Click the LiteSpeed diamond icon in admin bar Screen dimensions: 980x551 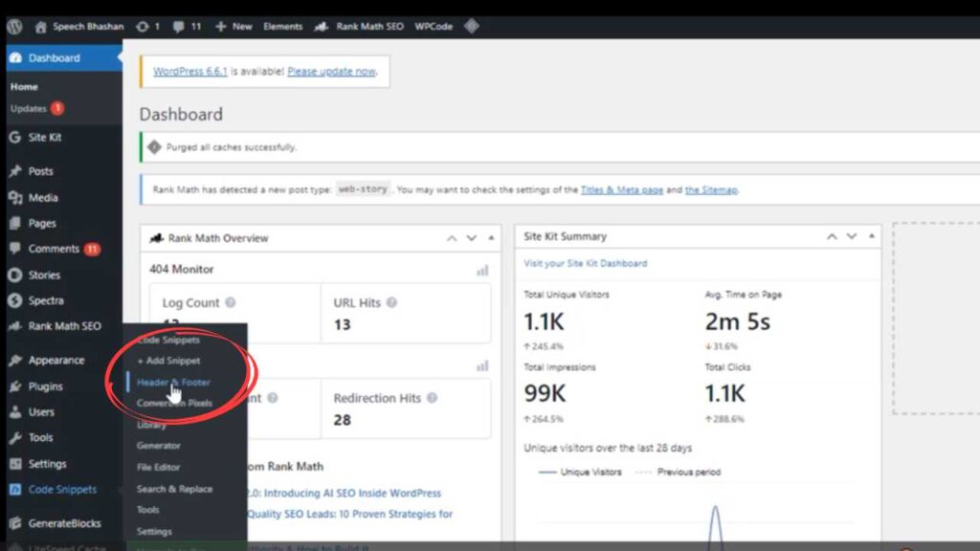(x=472, y=26)
